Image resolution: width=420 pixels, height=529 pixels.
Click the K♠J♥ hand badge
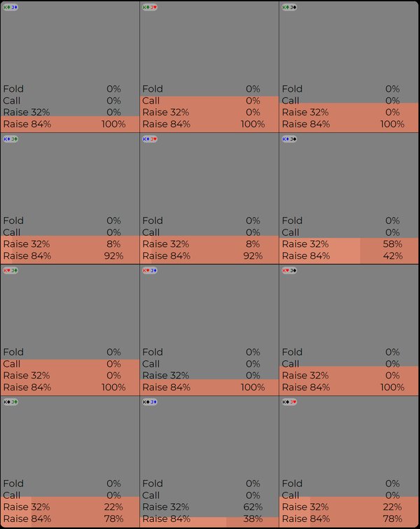(289, 402)
